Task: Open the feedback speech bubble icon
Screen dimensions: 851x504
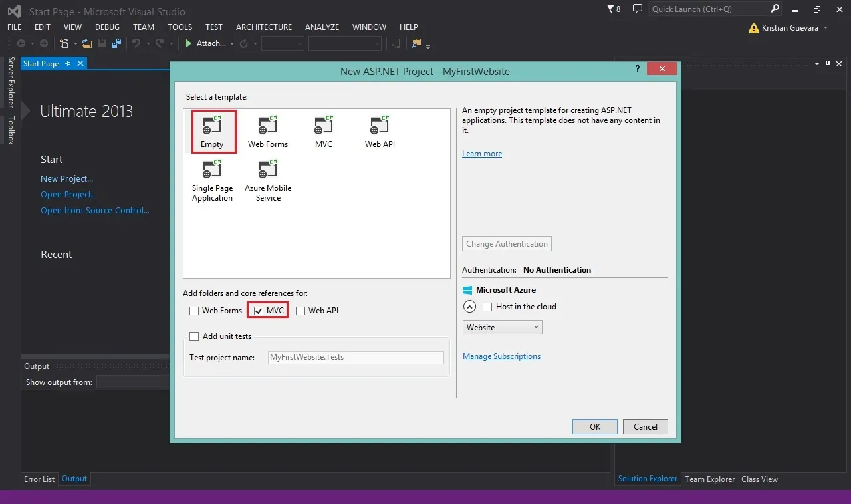Action: point(638,9)
